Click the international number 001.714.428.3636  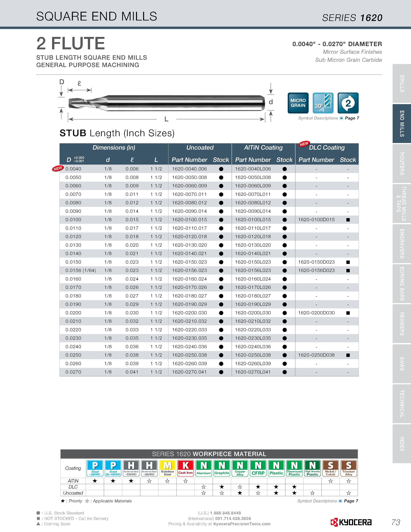pos(233,519)
